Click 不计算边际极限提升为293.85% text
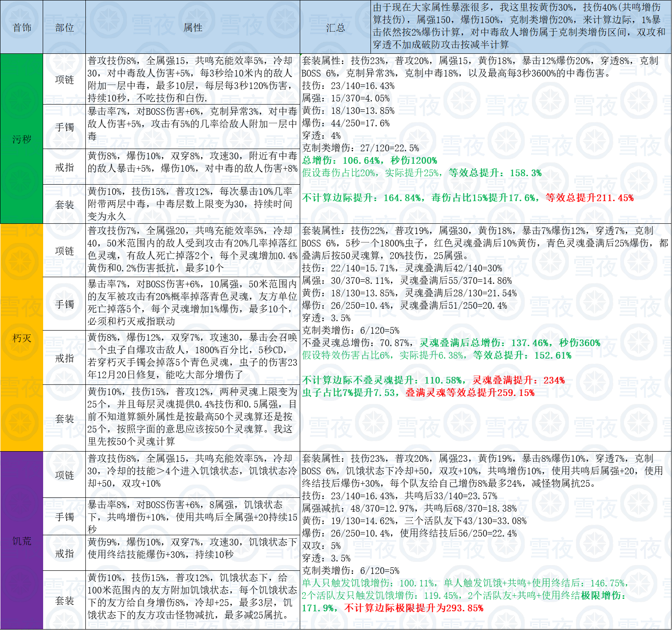Viewport: 672px width, 630px height. pos(414,608)
